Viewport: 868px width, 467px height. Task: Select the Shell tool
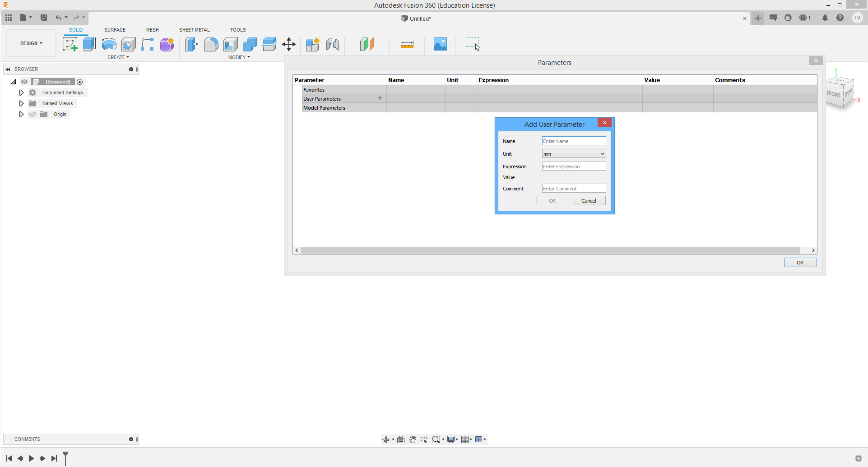pyautogui.click(x=231, y=44)
